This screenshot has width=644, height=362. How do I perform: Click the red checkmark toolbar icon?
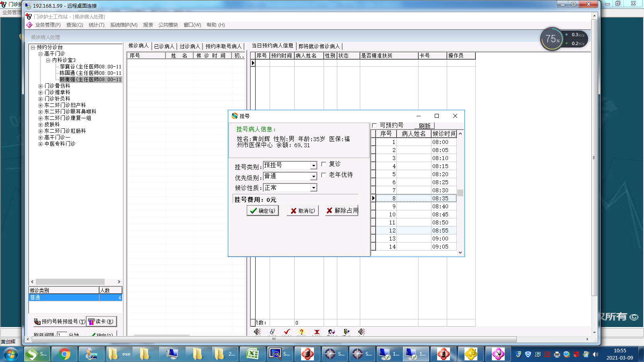(x=287, y=332)
